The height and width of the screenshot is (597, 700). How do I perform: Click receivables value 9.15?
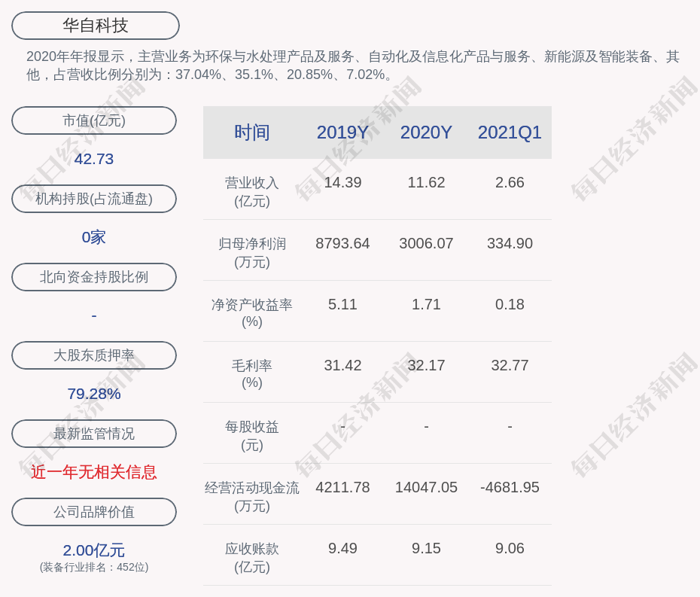pyautogui.click(x=426, y=548)
